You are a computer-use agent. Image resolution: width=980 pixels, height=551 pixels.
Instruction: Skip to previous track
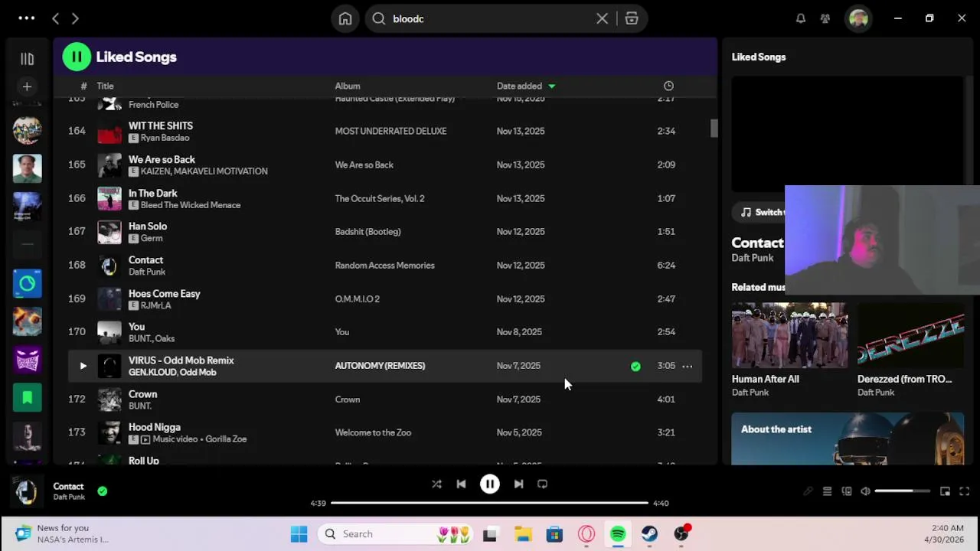[461, 484]
